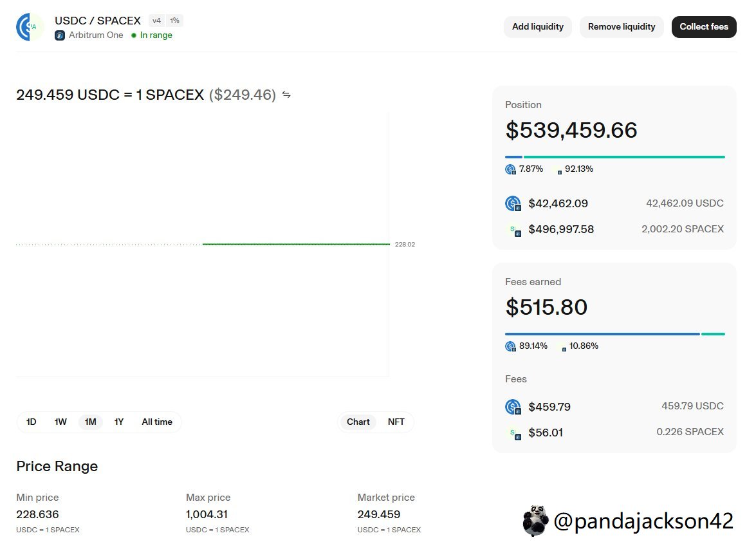The width and height of the screenshot is (756, 560).
Task: Click the Max price value 1,004.31
Action: tap(207, 515)
